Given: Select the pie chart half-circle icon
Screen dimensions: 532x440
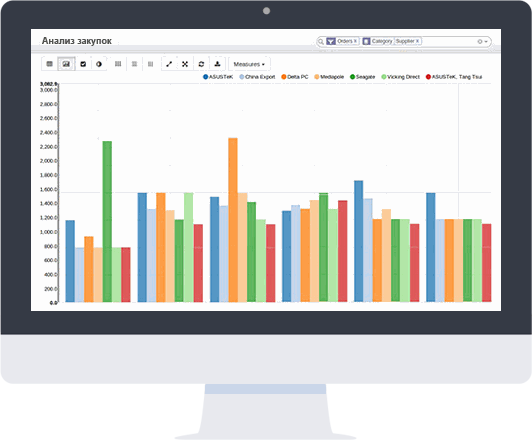Looking at the screenshot, I should (99, 64).
